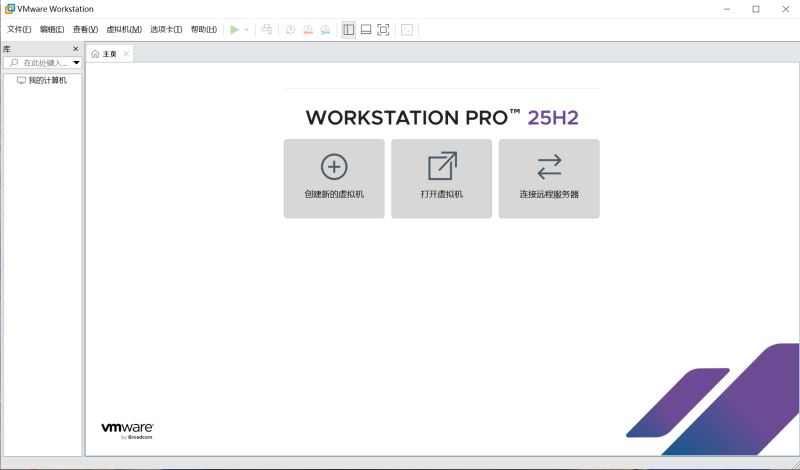The height and width of the screenshot is (470, 800).
Task: Click the console view toolbar icon
Action: point(407,30)
